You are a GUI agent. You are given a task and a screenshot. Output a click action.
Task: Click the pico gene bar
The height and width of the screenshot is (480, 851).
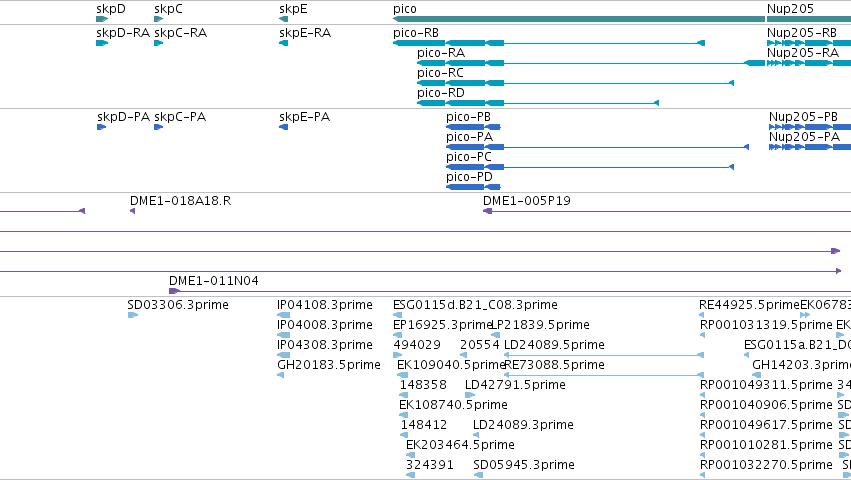pyautogui.click(x=579, y=19)
